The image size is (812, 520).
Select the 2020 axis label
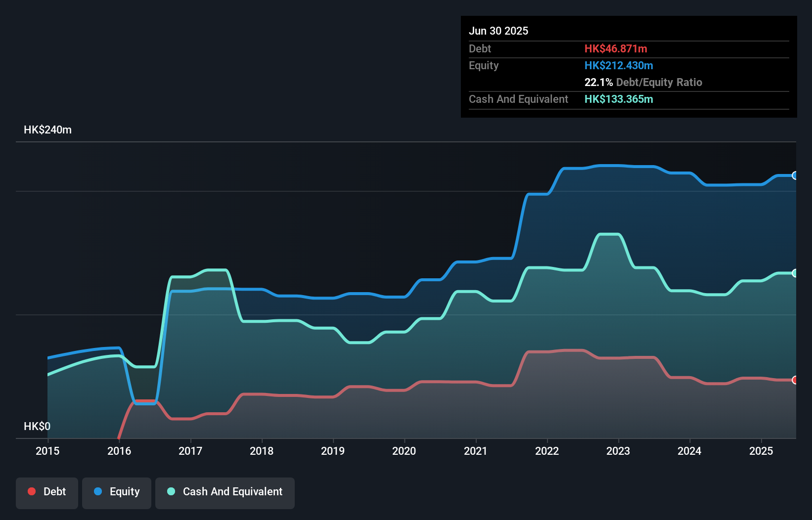pyautogui.click(x=404, y=451)
